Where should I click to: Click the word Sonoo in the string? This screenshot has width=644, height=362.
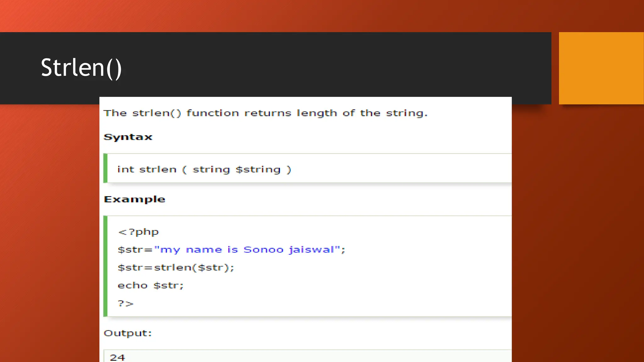263,250
